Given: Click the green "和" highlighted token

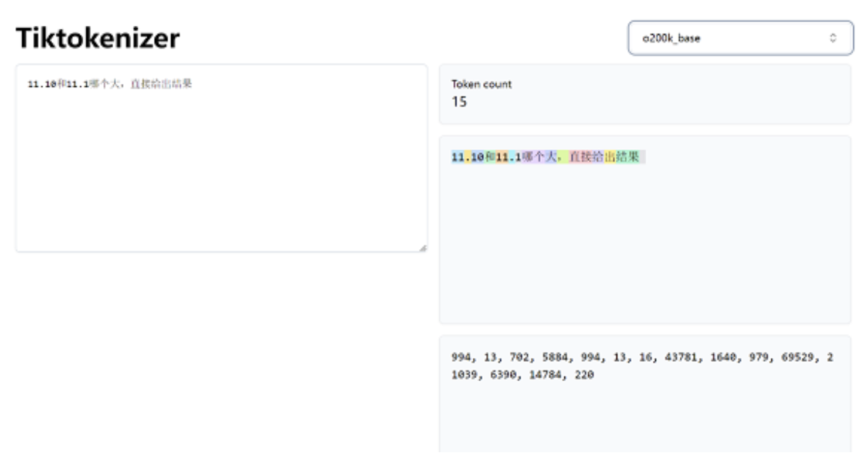Looking at the screenshot, I should [490, 157].
